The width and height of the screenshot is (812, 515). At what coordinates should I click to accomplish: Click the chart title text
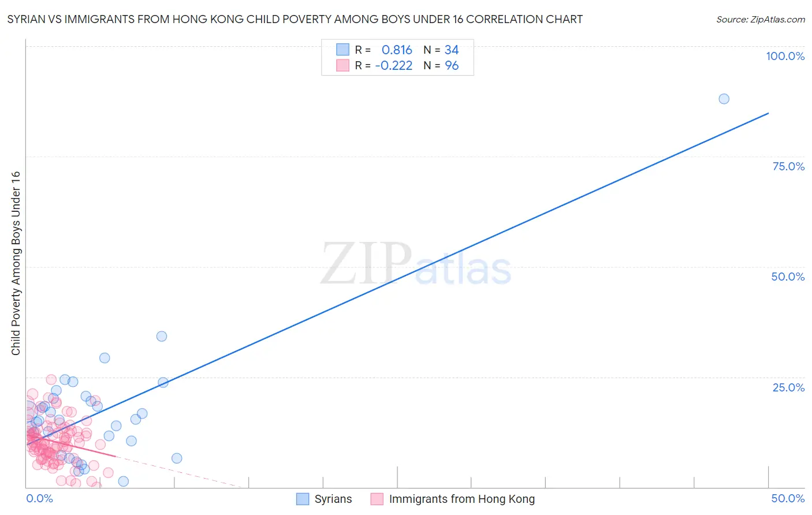coord(295,19)
